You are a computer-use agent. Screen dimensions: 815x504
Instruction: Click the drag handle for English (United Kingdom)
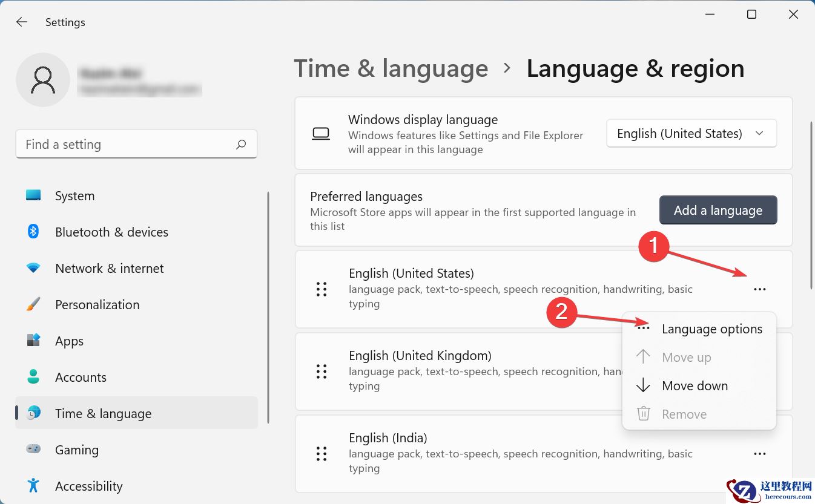[322, 371]
